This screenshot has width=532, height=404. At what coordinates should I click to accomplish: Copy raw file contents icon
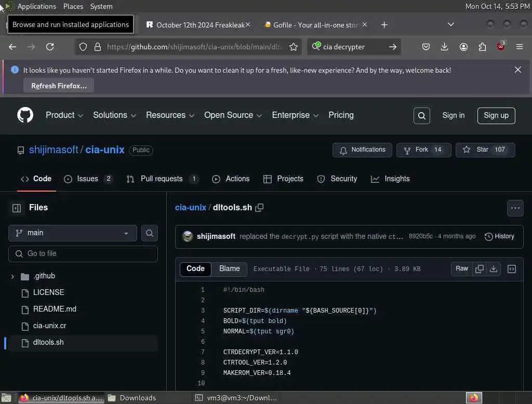[x=480, y=269]
